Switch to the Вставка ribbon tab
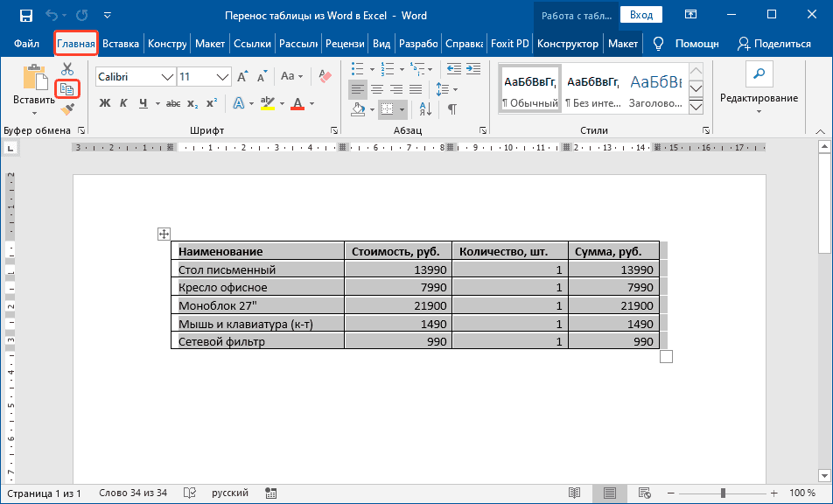 pyautogui.click(x=121, y=44)
